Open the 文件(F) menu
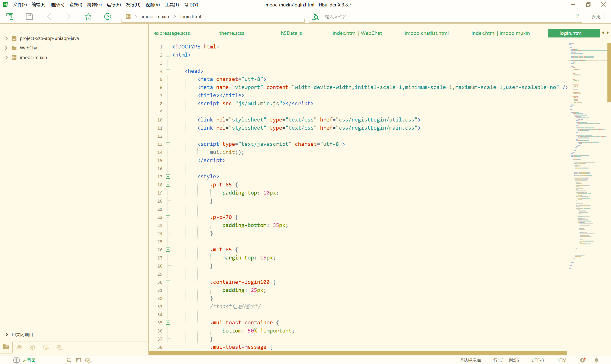 tap(20, 5)
